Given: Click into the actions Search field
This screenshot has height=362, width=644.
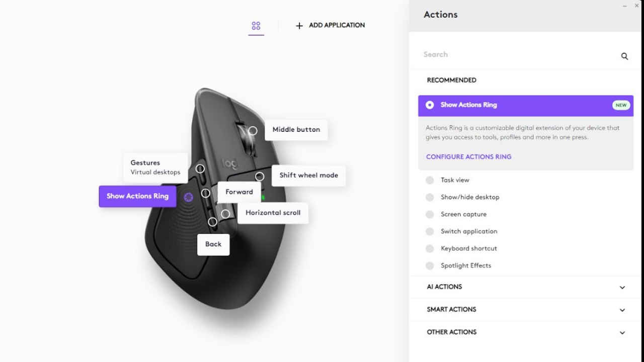Looking at the screenshot, I should 518,55.
